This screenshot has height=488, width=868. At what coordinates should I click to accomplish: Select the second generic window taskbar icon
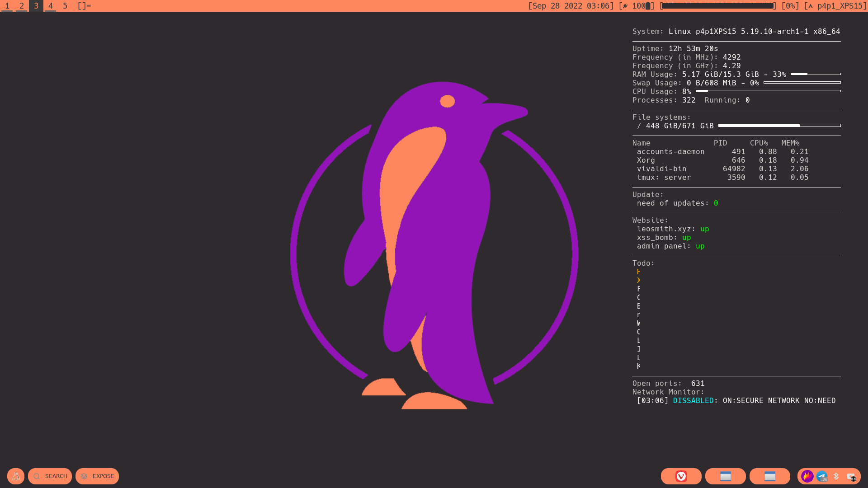tap(769, 476)
